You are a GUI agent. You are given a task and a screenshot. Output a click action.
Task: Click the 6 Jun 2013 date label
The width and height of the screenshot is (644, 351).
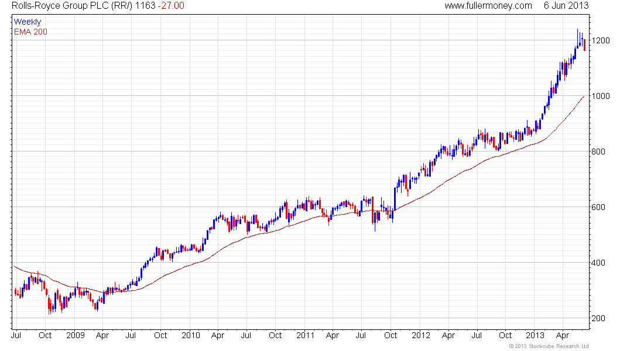pos(566,6)
